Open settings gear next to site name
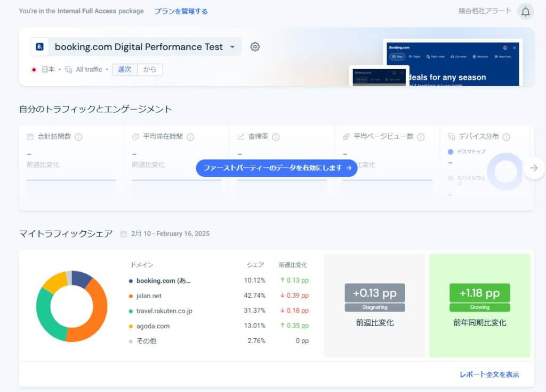This screenshot has height=392, width=546. click(x=255, y=47)
